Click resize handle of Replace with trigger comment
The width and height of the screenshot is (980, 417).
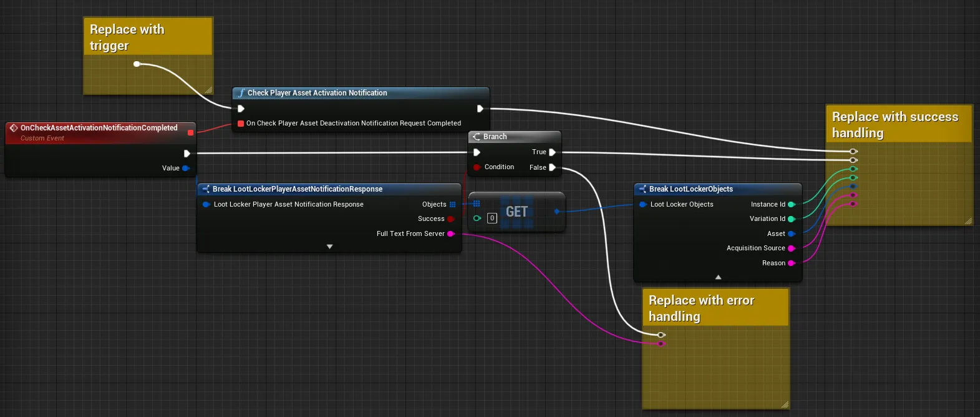point(209,91)
